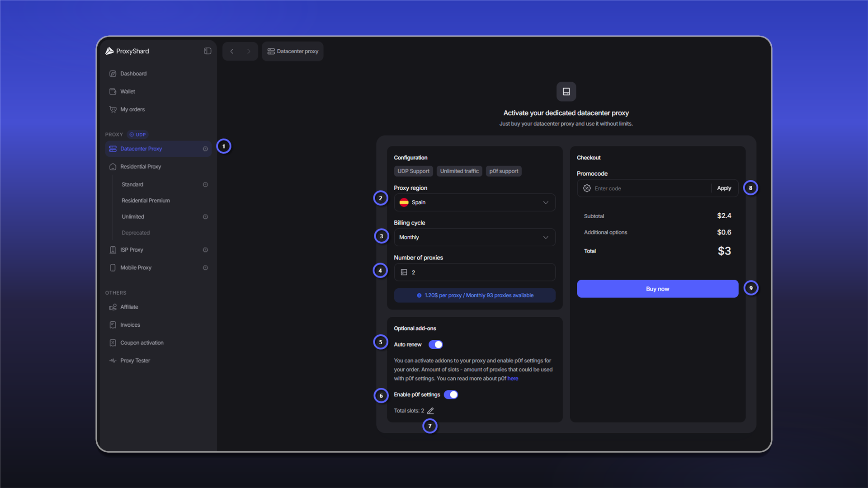Select Residential Premium option

coord(146,201)
